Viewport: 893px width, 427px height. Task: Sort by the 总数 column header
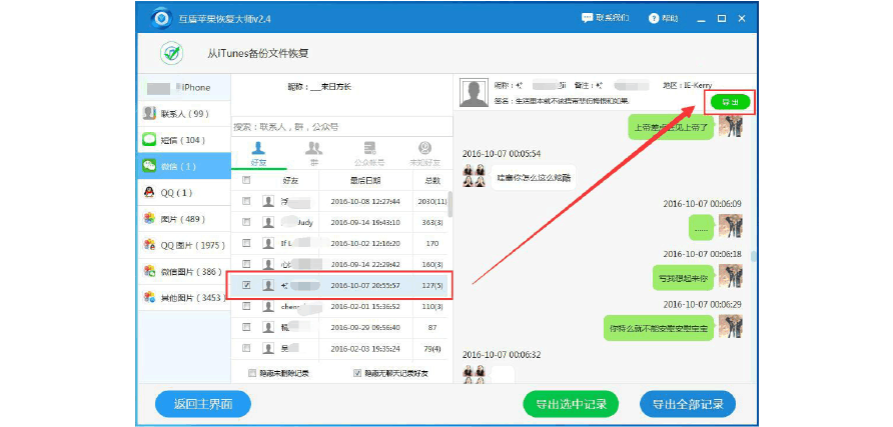(432, 180)
